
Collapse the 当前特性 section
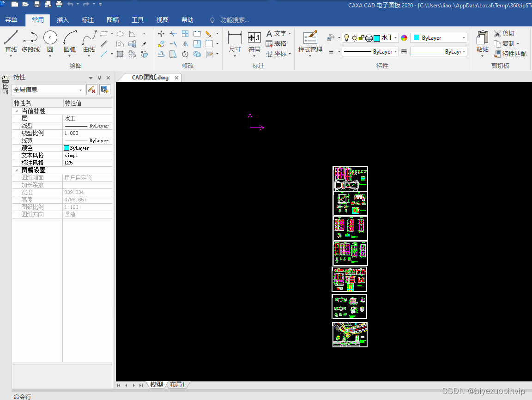pos(16,111)
